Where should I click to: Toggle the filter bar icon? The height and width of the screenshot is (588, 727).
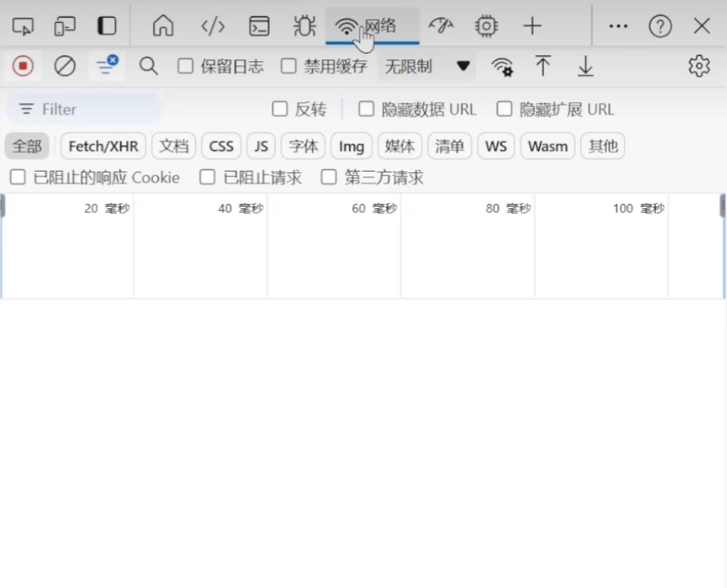click(107, 65)
